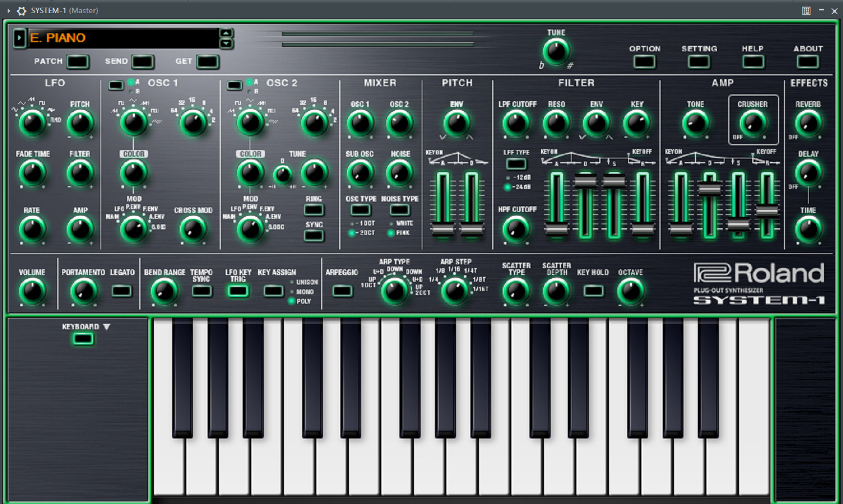Disable the LFO KEY TRIG button
The width and height of the screenshot is (843, 504).
coord(238,291)
